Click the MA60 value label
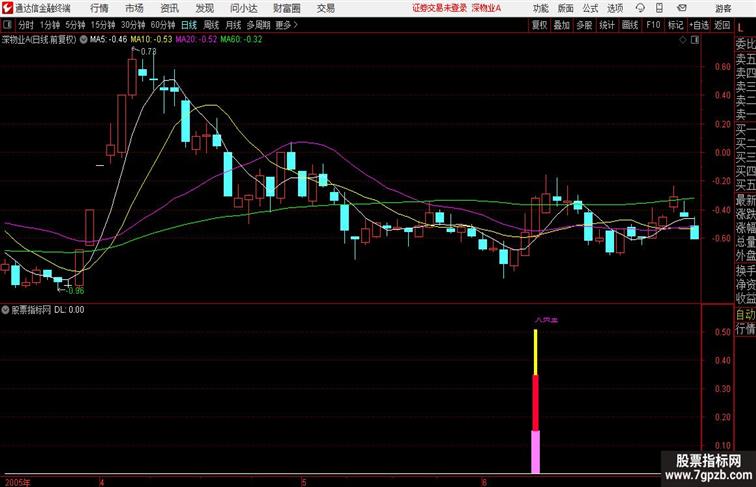Screen dimensions: 756x487 (242, 40)
